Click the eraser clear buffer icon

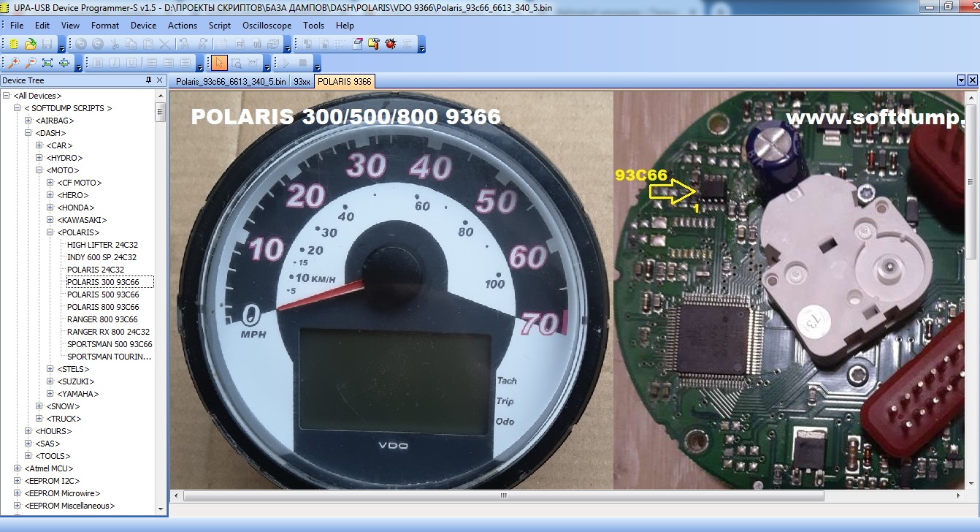click(357, 44)
